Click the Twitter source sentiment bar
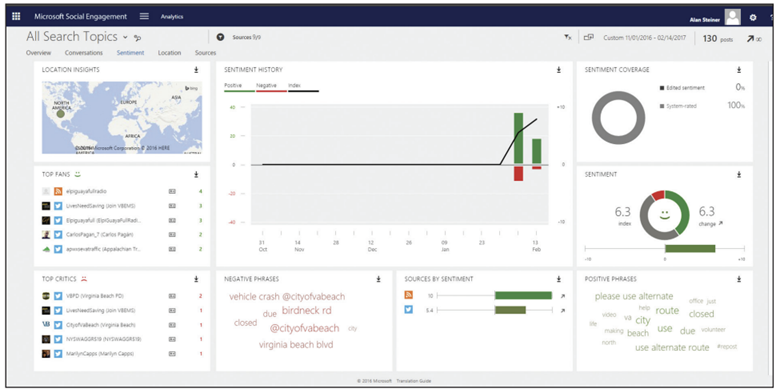Image resolution: width=780 pixels, height=389 pixels. pos(510,310)
